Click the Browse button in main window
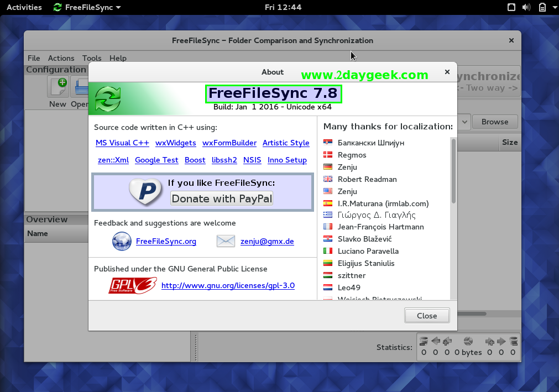This screenshot has height=392, width=559. [x=495, y=122]
